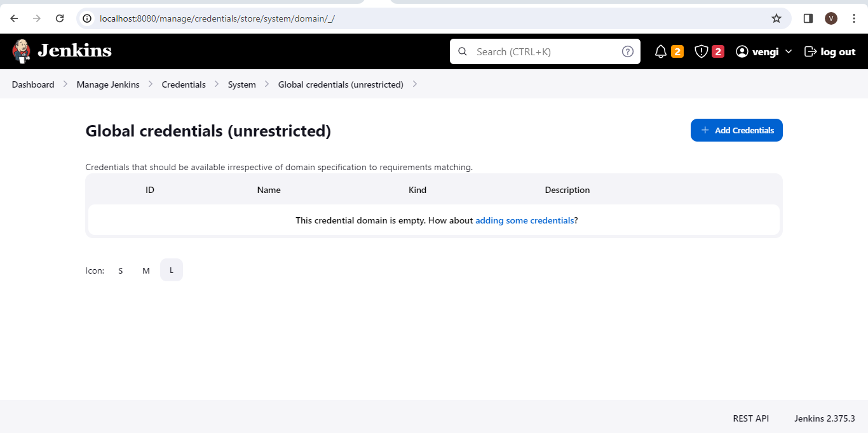868x433 pixels.
Task: Click the Global credentials (unrestricted) page heading
Action: pyautogui.click(x=208, y=131)
